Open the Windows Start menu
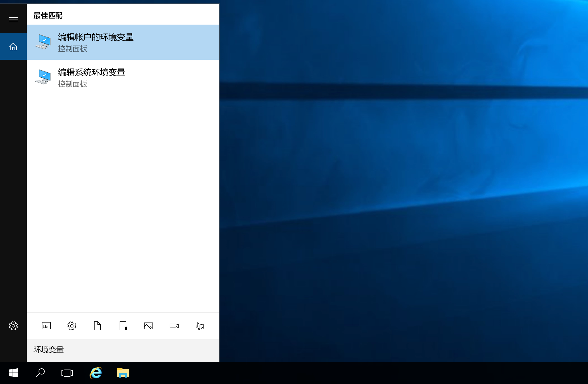The width and height of the screenshot is (588, 384). 13,373
